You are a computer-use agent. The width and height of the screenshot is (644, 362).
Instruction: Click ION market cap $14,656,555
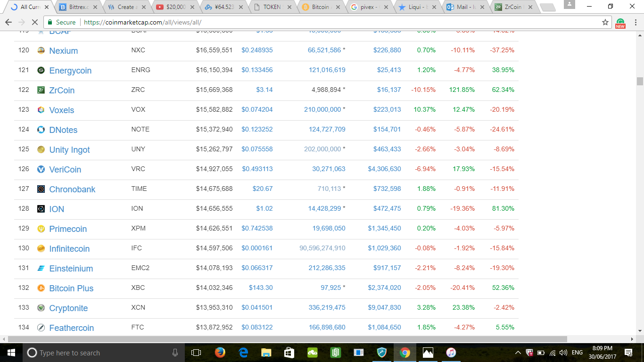click(x=214, y=208)
